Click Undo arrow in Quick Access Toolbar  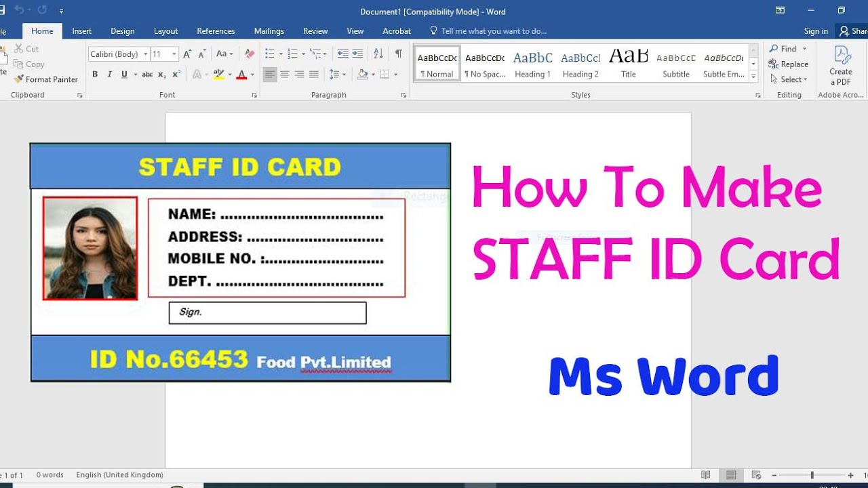[x=19, y=10]
